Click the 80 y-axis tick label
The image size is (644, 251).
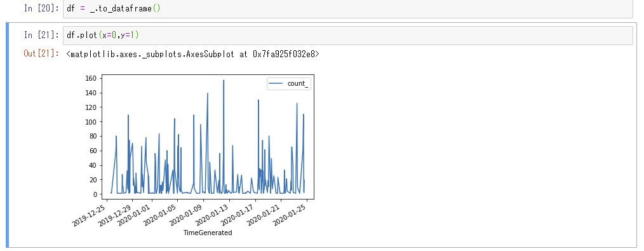coord(92,136)
